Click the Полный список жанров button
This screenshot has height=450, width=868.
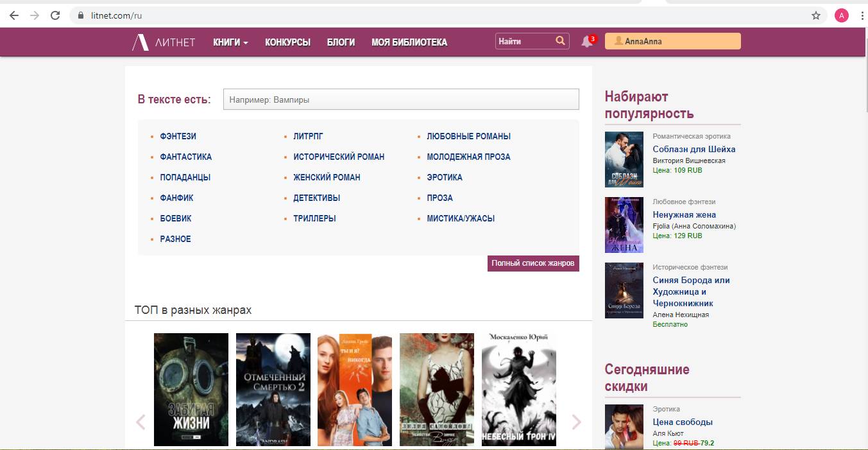[533, 263]
